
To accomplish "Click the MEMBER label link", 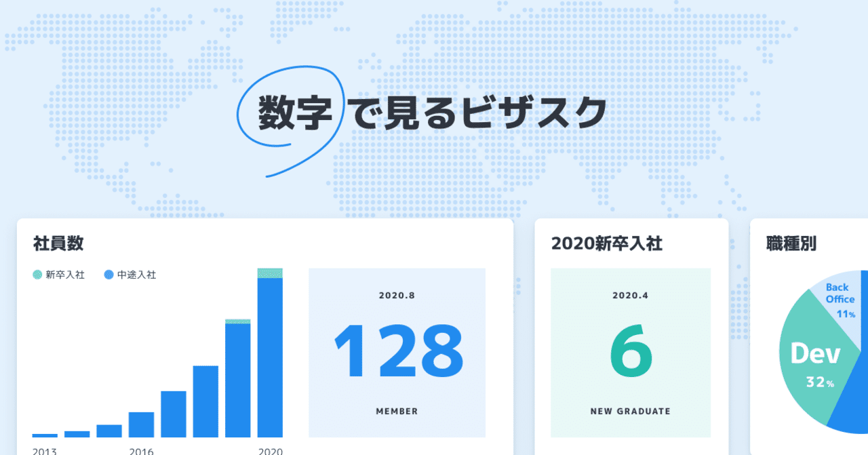I will coord(397,411).
